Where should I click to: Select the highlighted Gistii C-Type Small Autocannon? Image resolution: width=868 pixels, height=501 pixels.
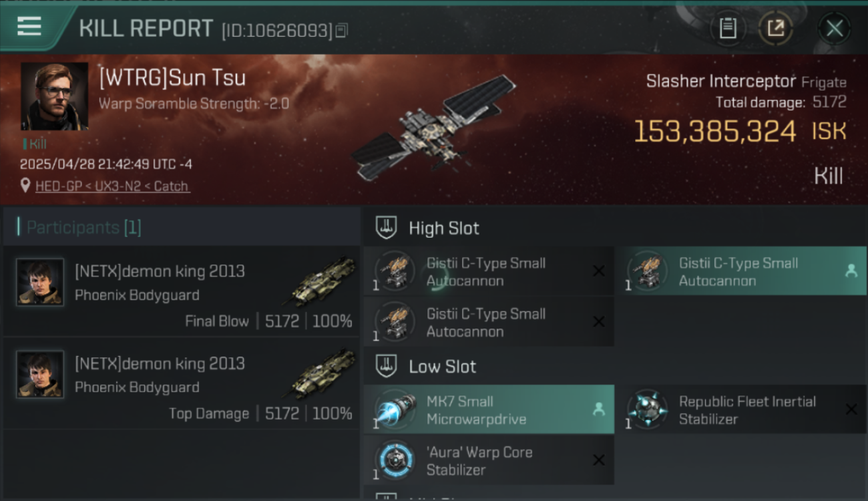tap(740, 271)
